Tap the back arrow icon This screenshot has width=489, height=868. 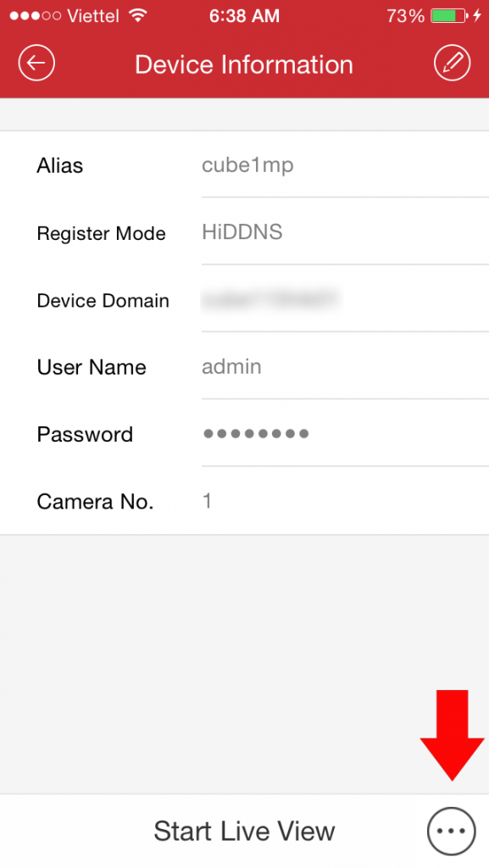[36, 63]
